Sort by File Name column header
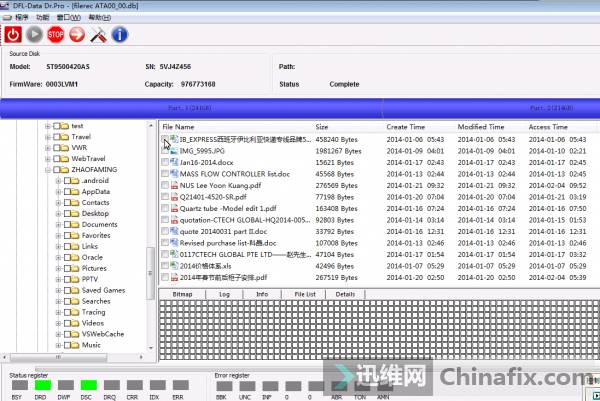600x401 pixels. point(236,127)
